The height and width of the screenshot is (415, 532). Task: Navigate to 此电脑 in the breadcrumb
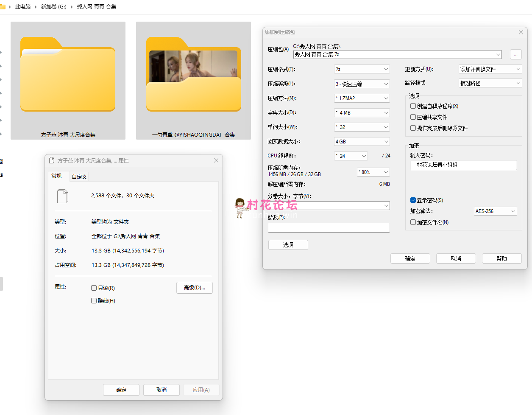coord(23,7)
